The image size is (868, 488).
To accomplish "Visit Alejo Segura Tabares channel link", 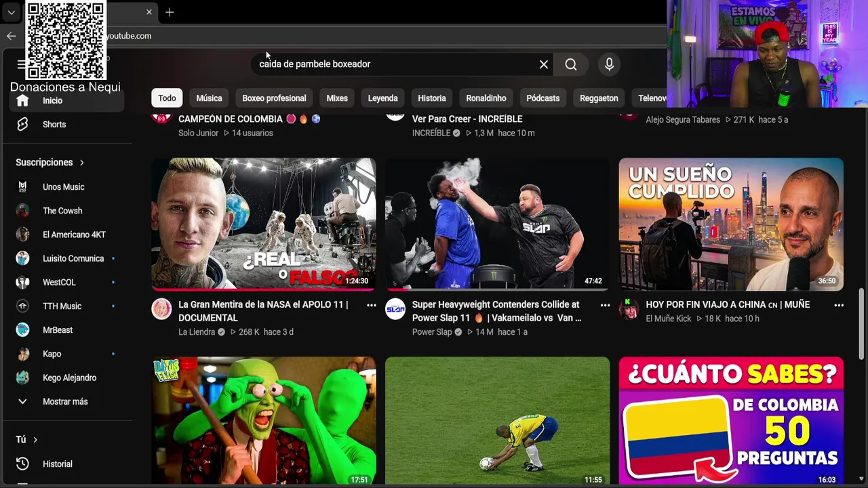I will coord(683,120).
